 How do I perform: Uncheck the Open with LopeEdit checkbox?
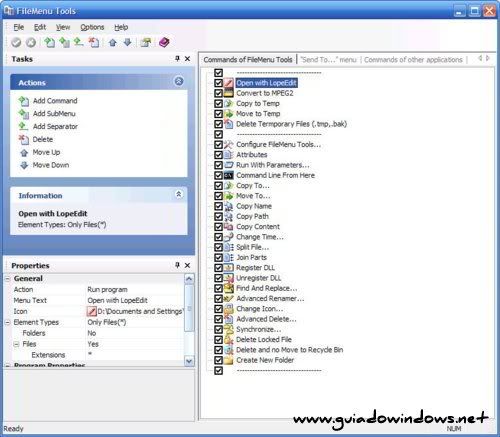pos(218,83)
